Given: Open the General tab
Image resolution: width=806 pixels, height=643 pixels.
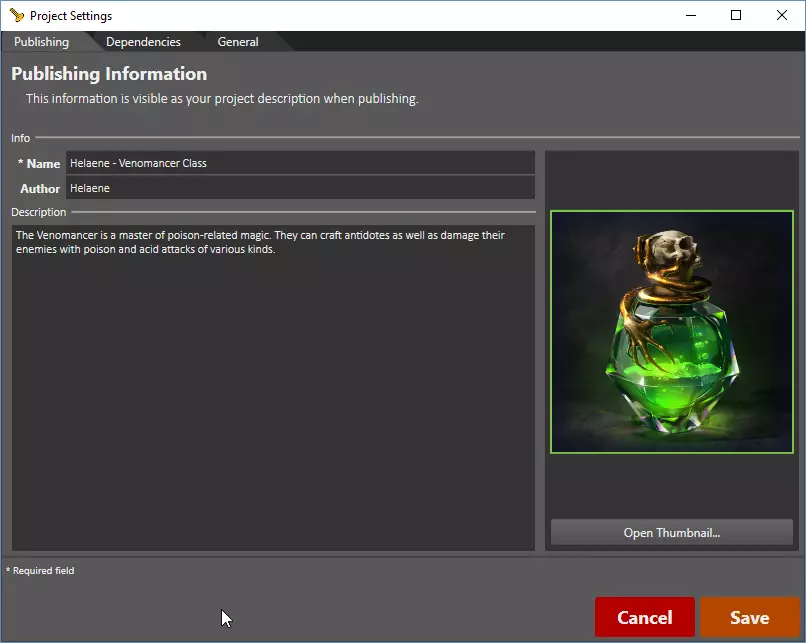Looking at the screenshot, I should (x=237, y=42).
